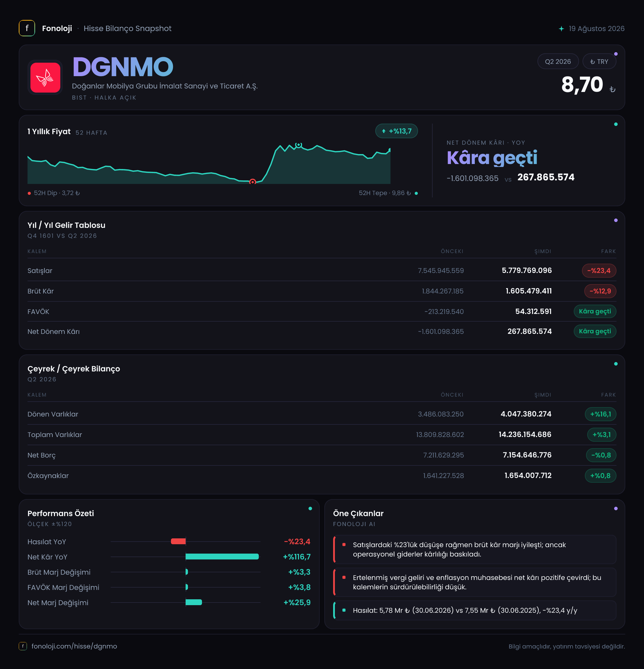The width and height of the screenshot is (644, 669).
Task: Click the purple dot on Öne Çıkanlar card
Action: tap(616, 508)
